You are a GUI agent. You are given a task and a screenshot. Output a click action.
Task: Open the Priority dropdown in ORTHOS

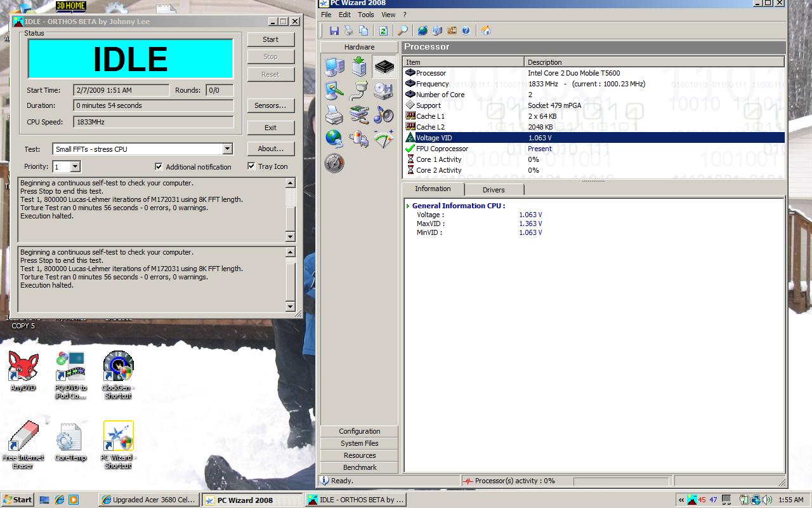click(75, 166)
